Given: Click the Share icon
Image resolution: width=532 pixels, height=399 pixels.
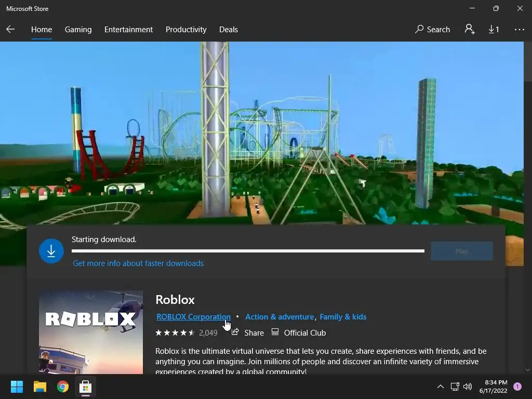Looking at the screenshot, I should pyautogui.click(x=235, y=332).
